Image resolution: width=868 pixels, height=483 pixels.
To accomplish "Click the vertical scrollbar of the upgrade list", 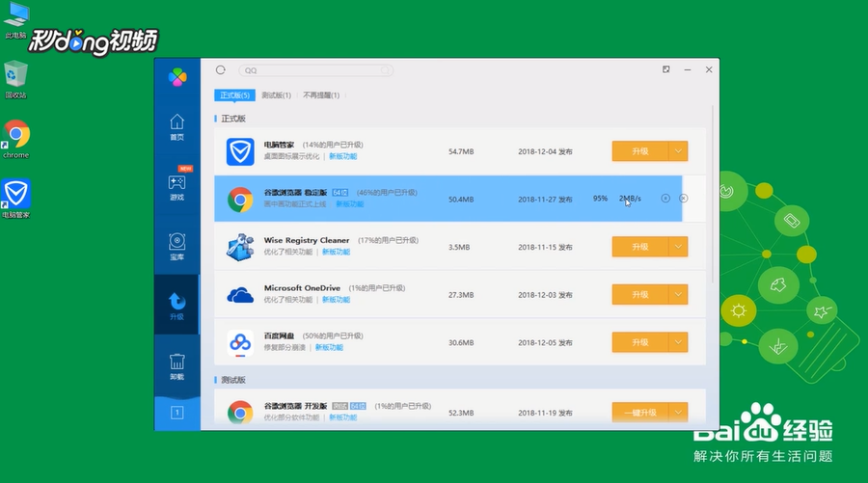I will (x=713, y=194).
